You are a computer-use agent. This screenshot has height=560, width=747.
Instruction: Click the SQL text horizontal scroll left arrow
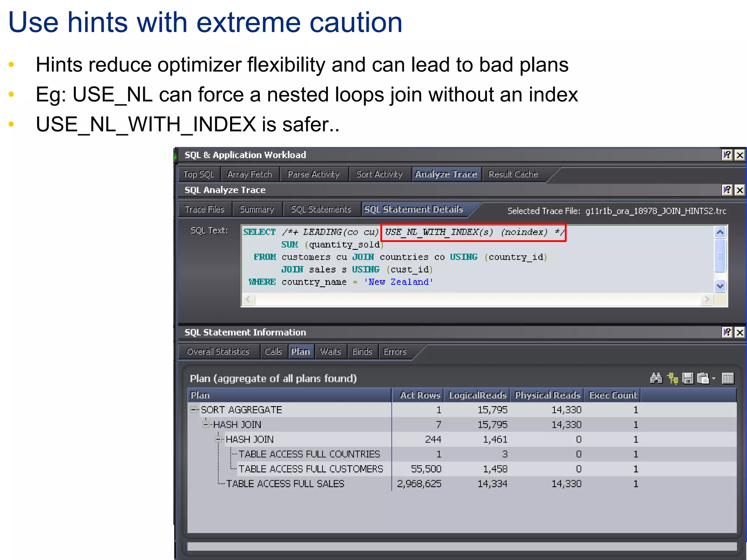point(248,299)
